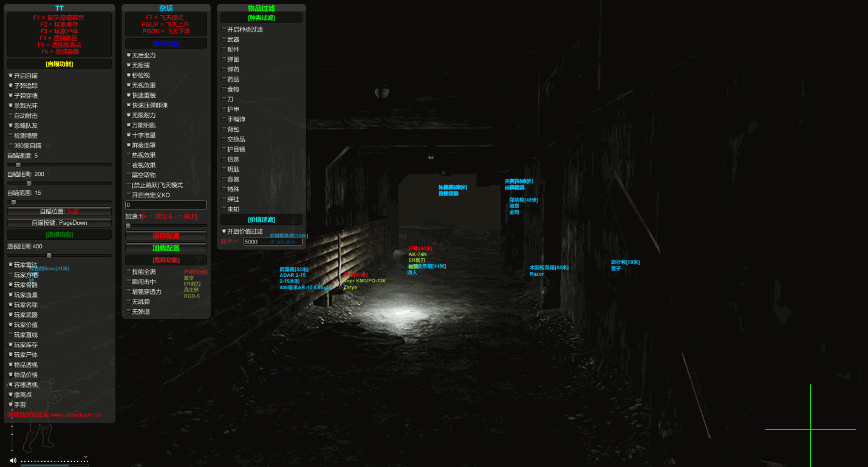Enable the 检测墙壁 checkbox

(10, 135)
